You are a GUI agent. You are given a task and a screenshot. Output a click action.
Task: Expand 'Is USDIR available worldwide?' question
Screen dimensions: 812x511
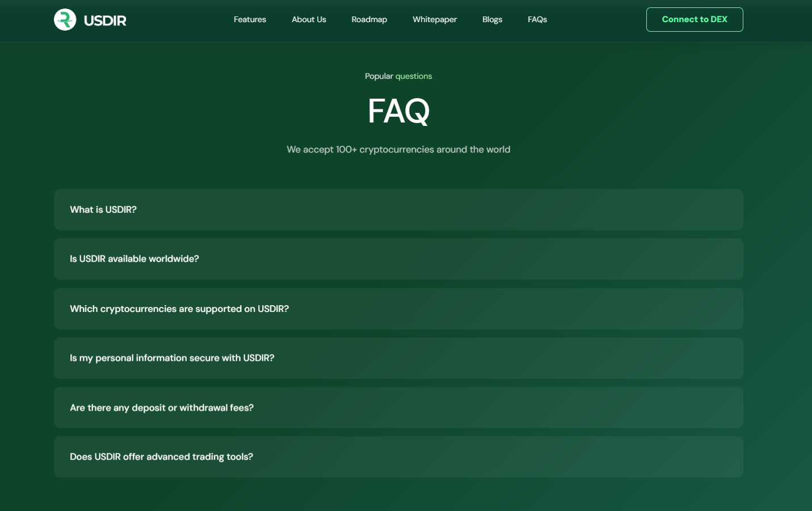tap(398, 259)
